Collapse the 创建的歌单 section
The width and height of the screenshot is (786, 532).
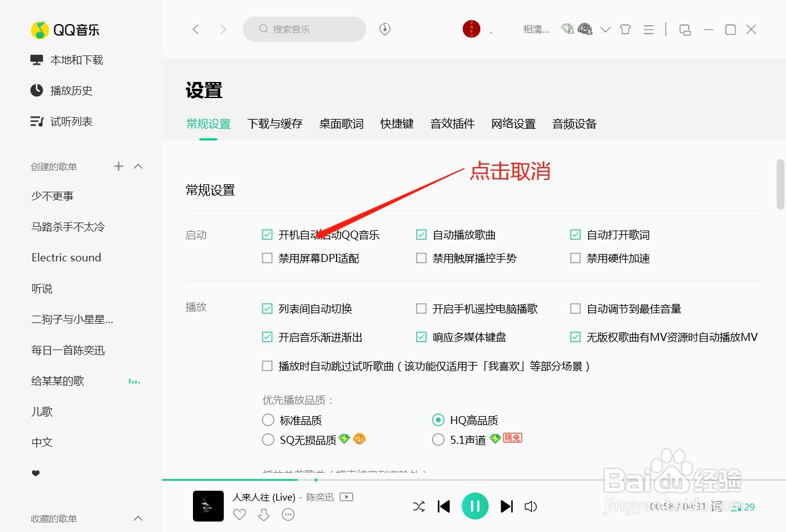point(139,166)
